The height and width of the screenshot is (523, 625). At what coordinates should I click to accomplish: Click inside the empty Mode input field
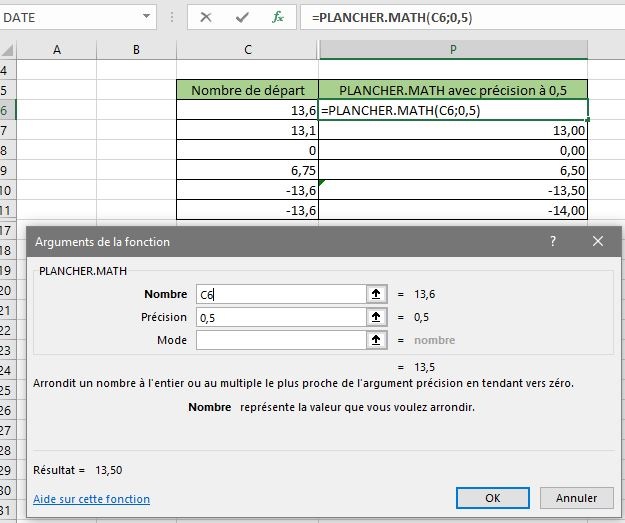point(280,340)
